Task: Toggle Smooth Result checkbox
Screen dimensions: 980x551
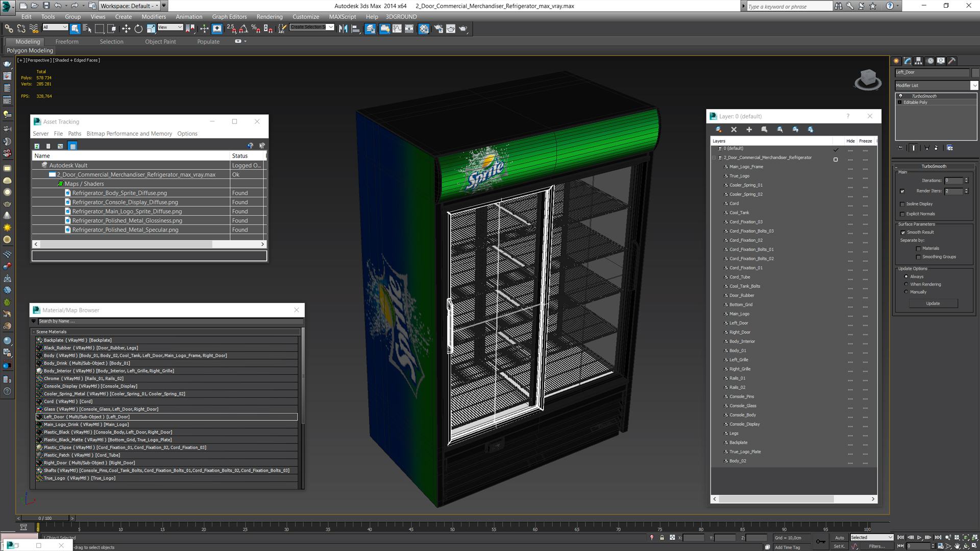Action: click(903, 233)
